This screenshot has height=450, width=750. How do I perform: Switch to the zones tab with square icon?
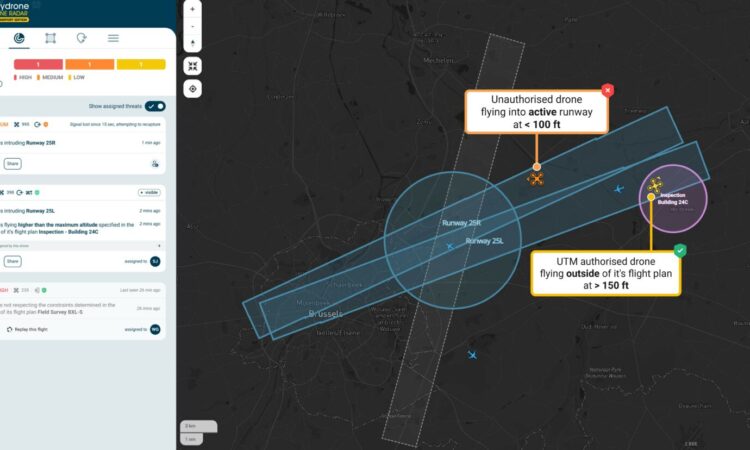(x=51, y=38)
